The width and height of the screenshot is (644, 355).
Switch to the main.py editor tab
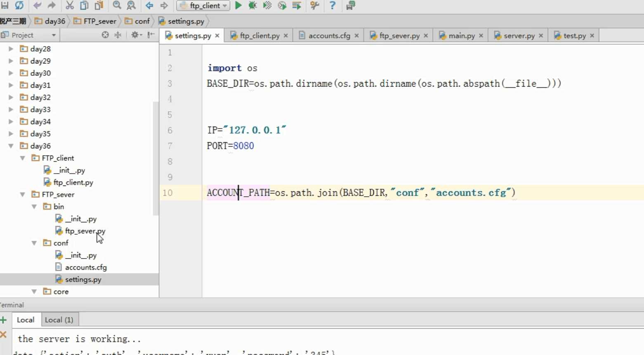click(461, 35)
